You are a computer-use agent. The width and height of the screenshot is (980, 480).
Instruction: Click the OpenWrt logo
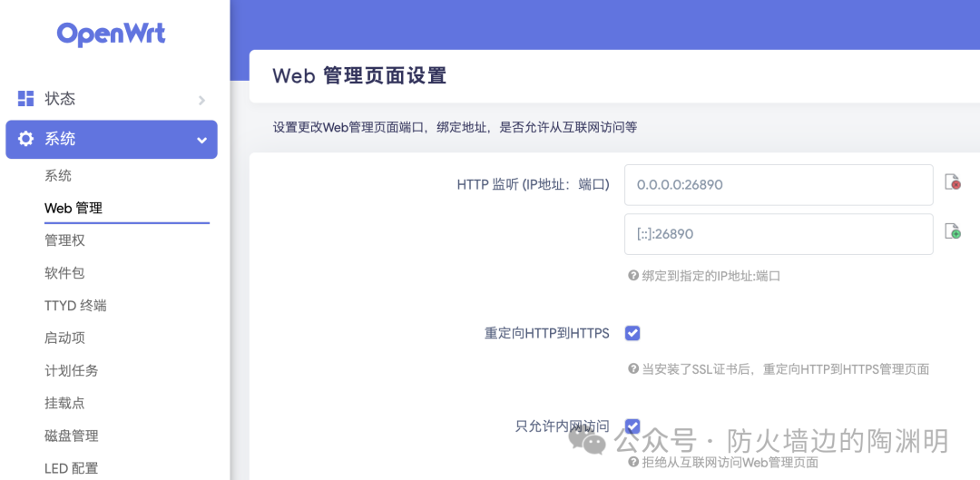[112, 34]
